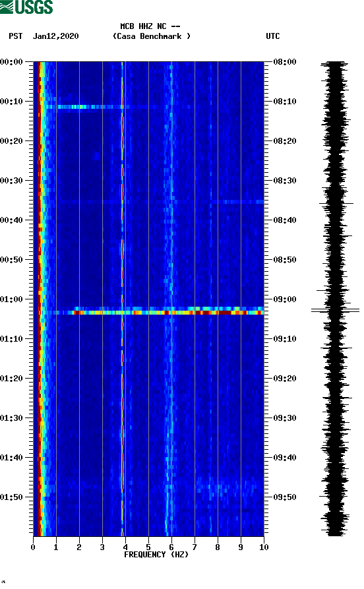Click the UTC time label '08:40'
This screenshot has height=589, width=364.
coord(285,220)
